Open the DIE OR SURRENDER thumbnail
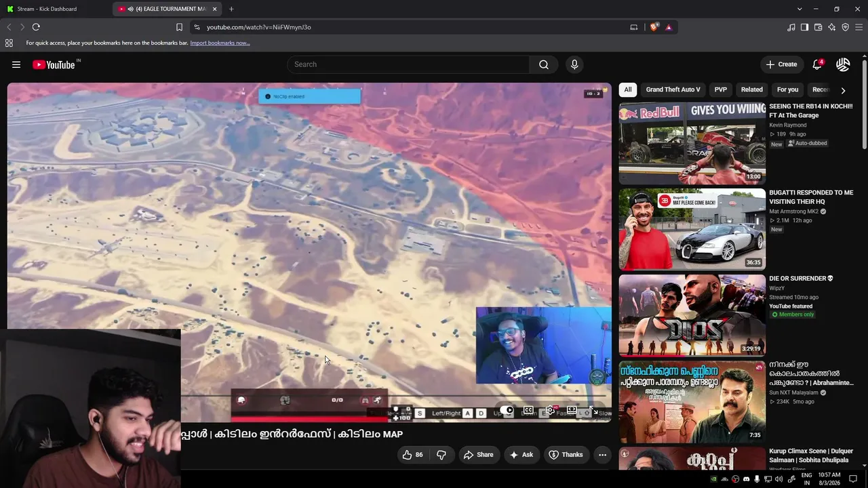The width and height of the screenshot is (868, 488). [692, 315]
